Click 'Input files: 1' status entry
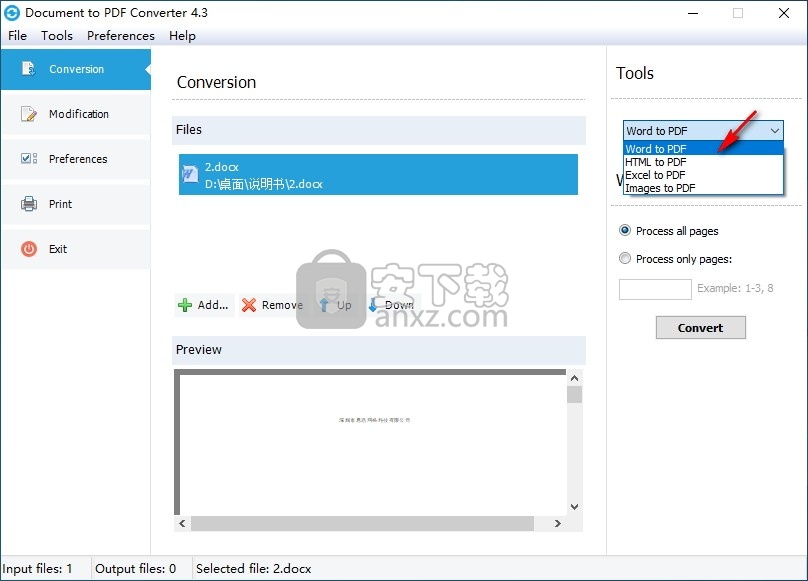Image resolution: width=808 pixels, height=581 pixels. click(x=37, y=569)
